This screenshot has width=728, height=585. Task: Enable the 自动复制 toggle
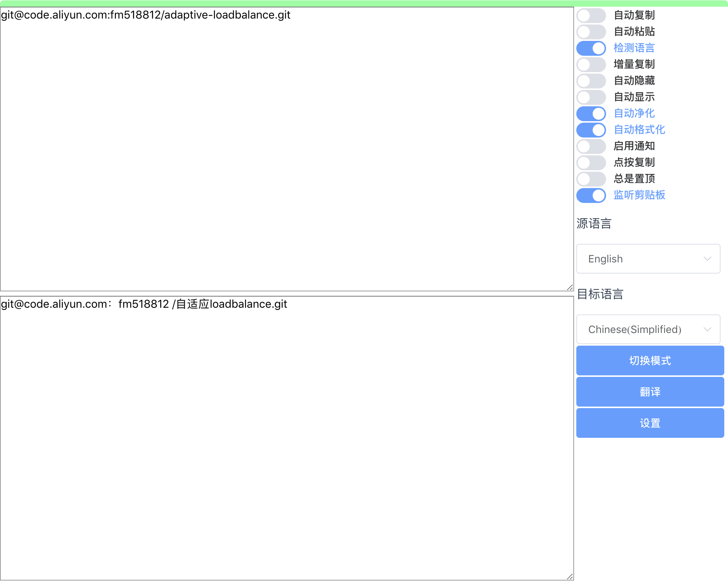point(591,15)
